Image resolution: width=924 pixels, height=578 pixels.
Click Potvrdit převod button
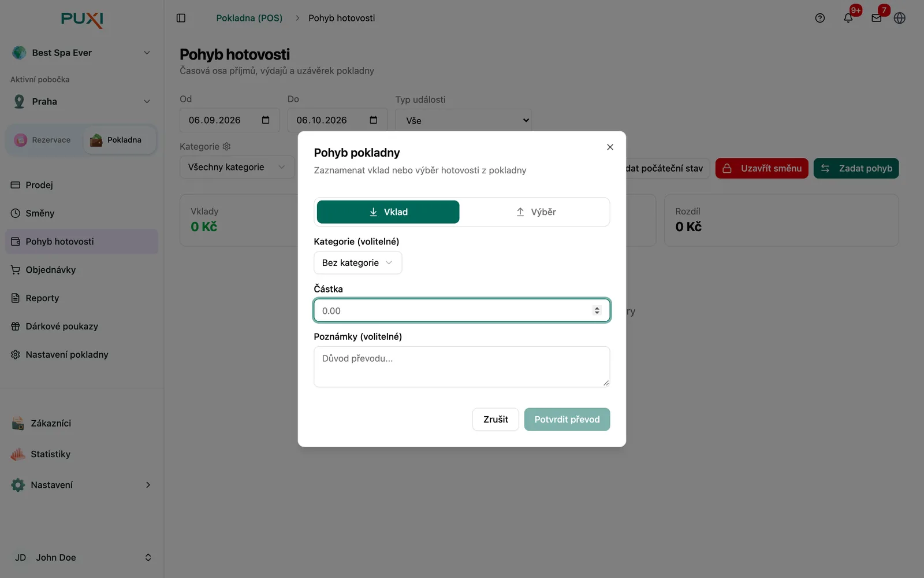567,420
